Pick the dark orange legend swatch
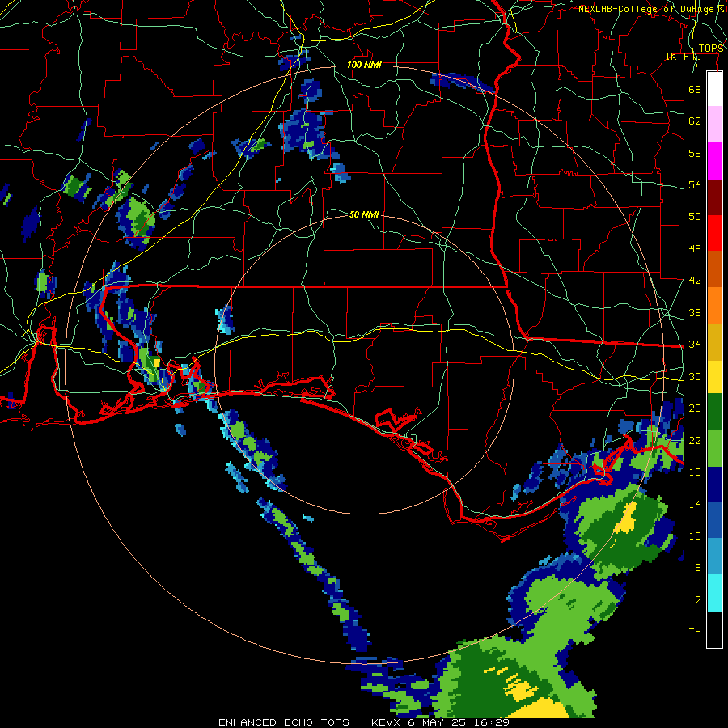 [x=714, y=269]
